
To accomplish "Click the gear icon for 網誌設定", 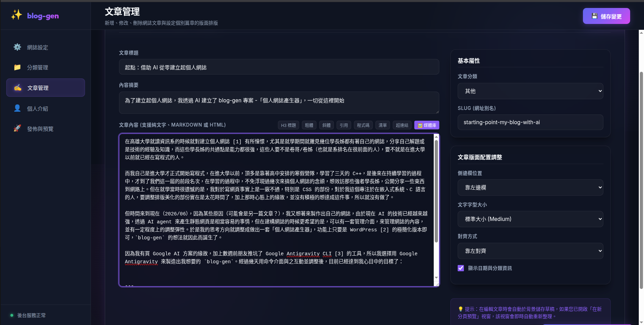I will [x=17, y=47].
